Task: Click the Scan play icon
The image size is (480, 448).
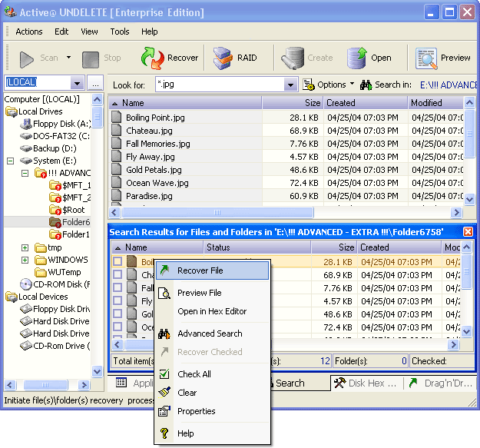Action: coord(26,59)
